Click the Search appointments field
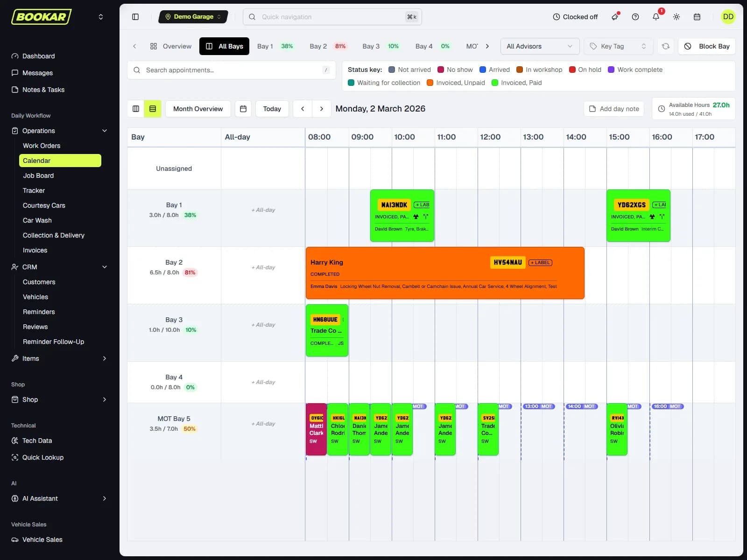The width and height of the screenshot is (747, 560). pos(232,70)
